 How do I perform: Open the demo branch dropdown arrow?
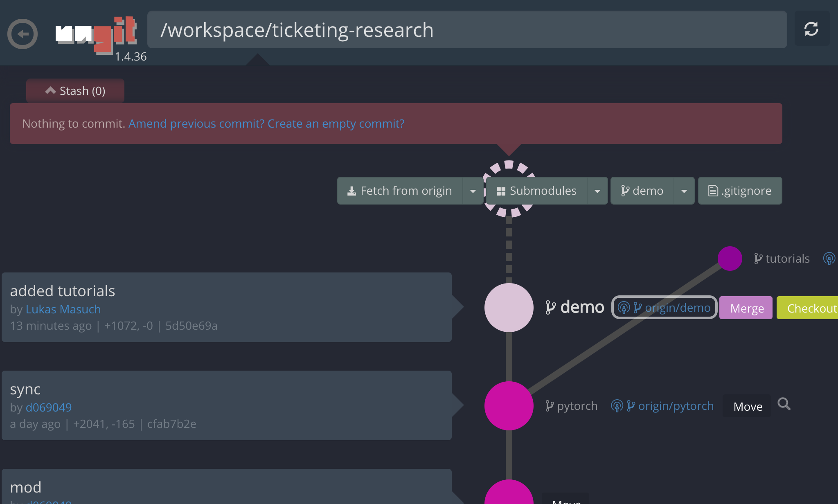684,191
